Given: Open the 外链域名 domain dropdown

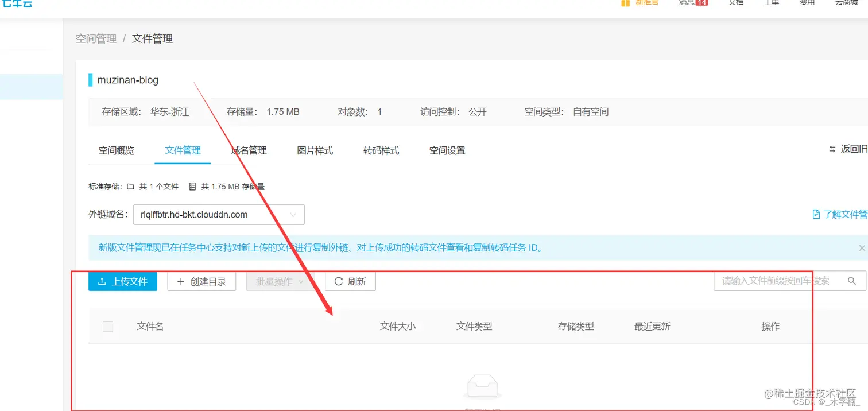Looking at the screenshot, I should point(219,215).
